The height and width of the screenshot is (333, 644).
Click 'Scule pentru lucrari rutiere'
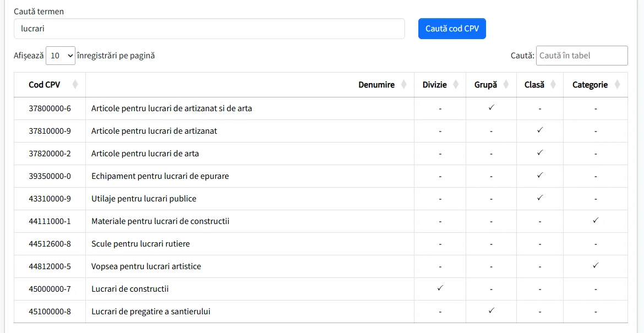[x=140, y=244]
